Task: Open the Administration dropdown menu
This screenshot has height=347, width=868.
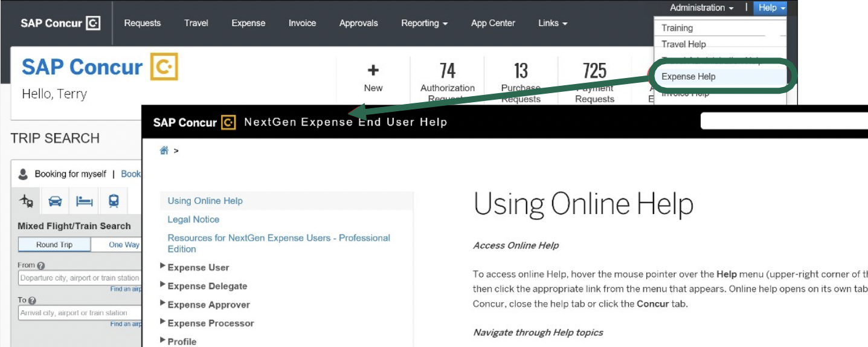Action: pyautogui.click(x=701, y=8)
